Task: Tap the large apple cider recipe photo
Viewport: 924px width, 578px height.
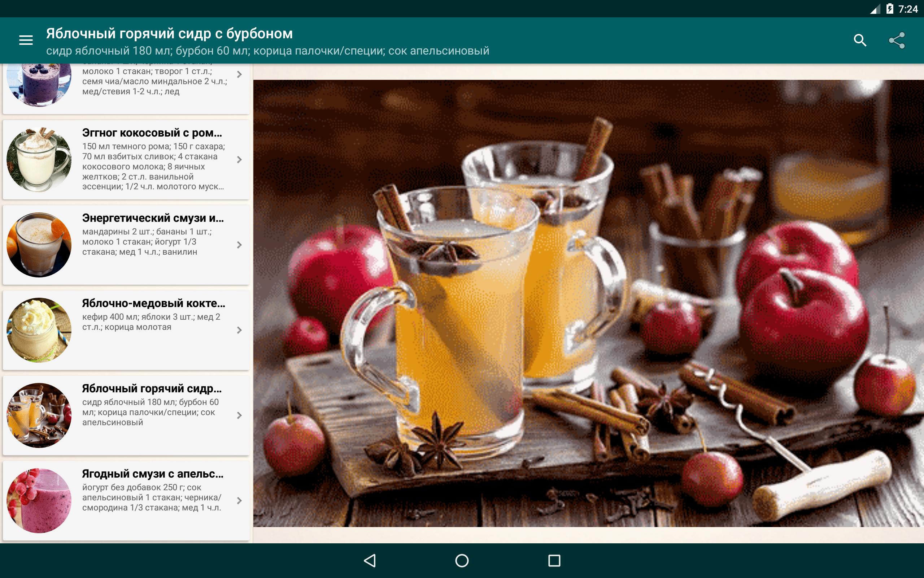Action: [588, 303]
